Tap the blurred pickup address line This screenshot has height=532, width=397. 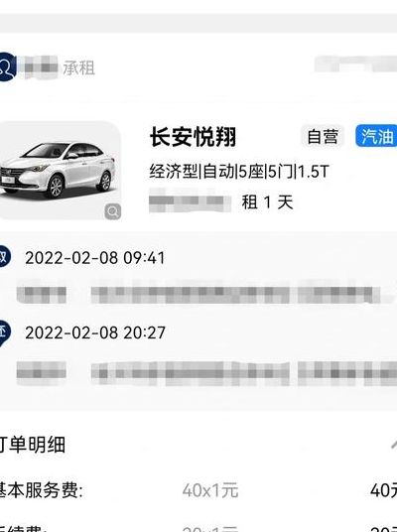pyautogui.click(x=198, y=292)
